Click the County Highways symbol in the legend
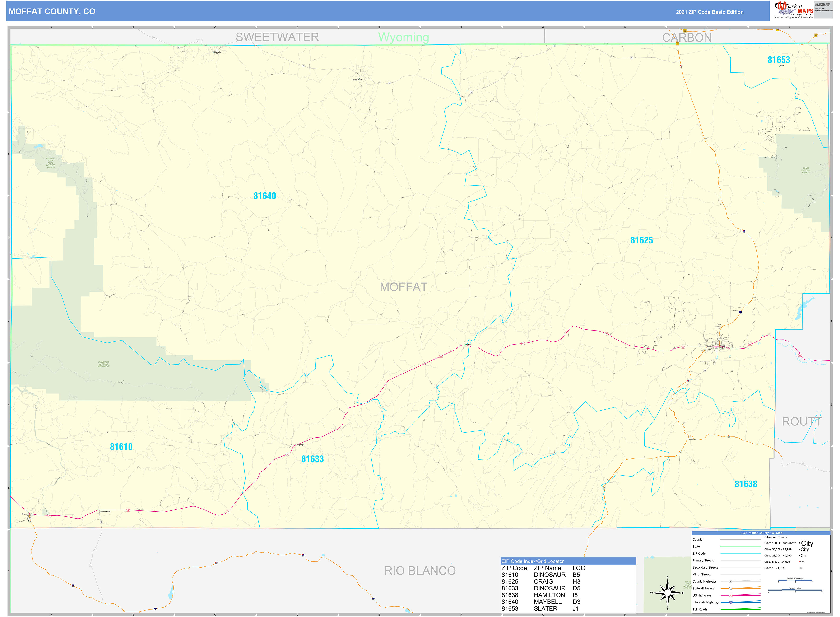The width and height of the screenshot is (840, 617). pyautogui.click(x=731, y=581)
